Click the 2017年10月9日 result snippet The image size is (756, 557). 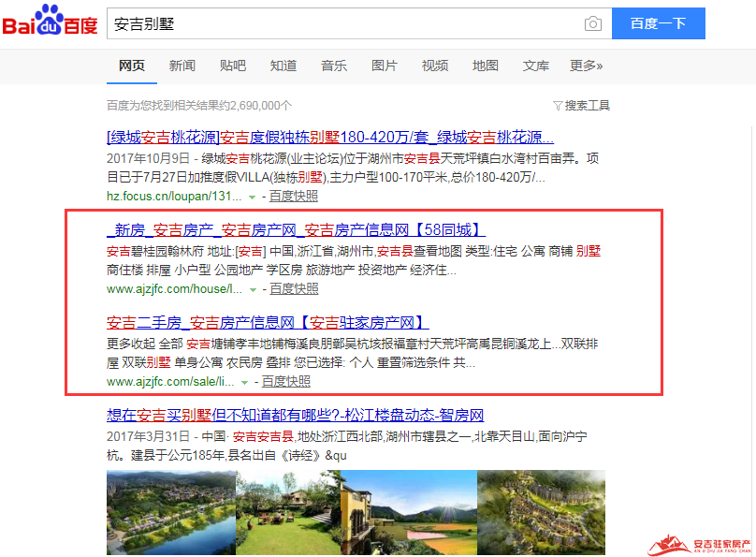353,168
